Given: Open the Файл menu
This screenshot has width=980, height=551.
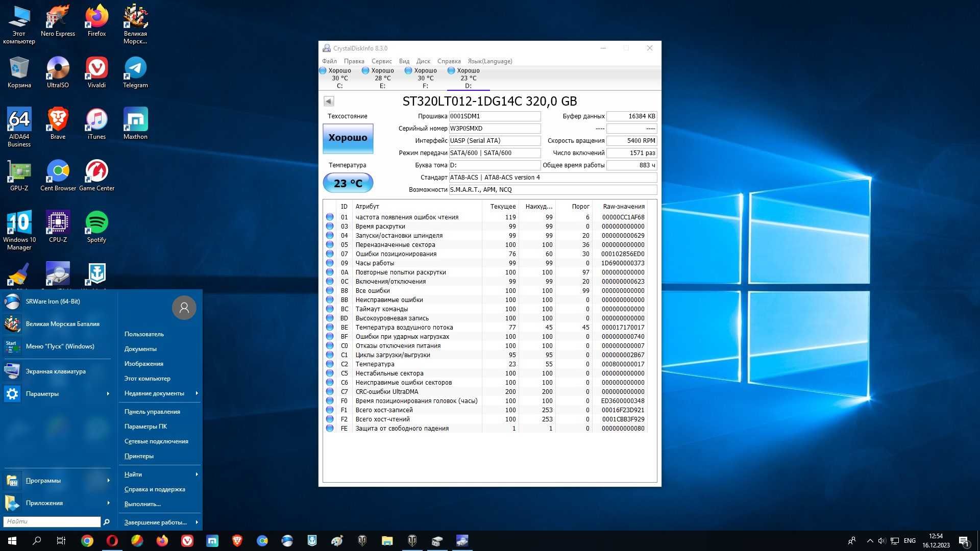Looking at the screenshot, I should pos(329,61).
